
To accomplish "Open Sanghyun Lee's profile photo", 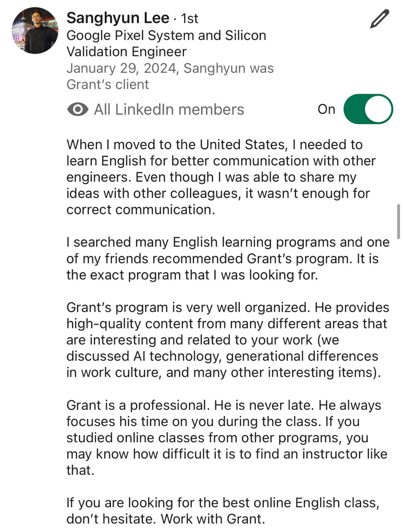I will 35,30.
